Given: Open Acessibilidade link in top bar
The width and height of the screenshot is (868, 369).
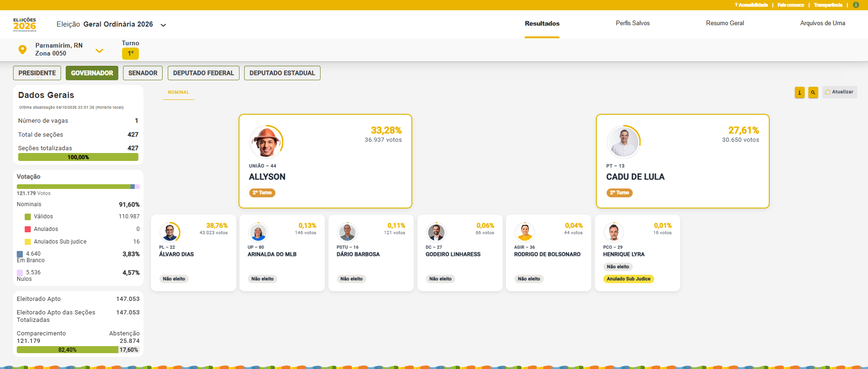Looking at the screenshot, I should coord(751,5).
